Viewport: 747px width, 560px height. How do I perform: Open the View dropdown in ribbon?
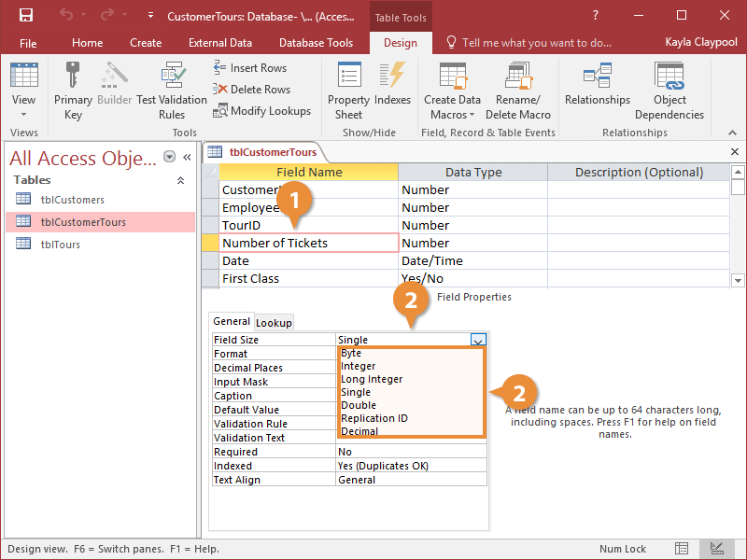(24, 114)
